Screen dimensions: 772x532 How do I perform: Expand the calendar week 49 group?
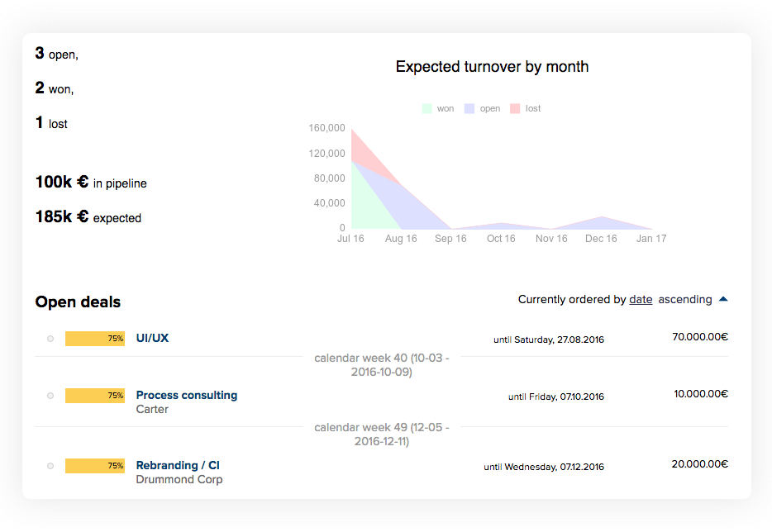coord(381,434)
